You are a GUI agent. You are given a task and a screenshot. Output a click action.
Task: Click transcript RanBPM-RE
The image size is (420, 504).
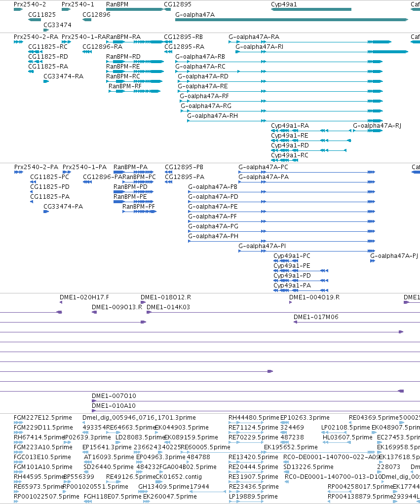click(123, 67)
